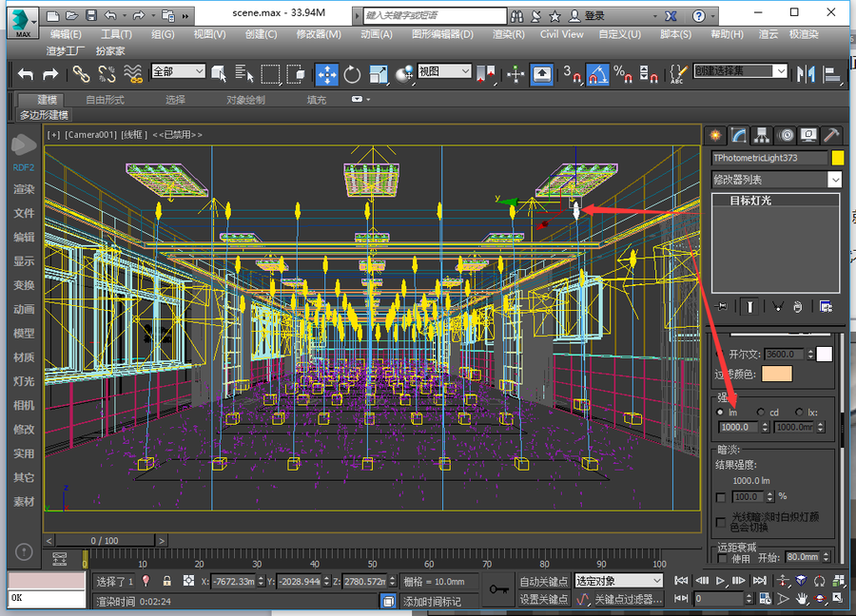Activate the Select and Rotate tool
The width and height of the screenshot is (856, 616).
(352, 74)
